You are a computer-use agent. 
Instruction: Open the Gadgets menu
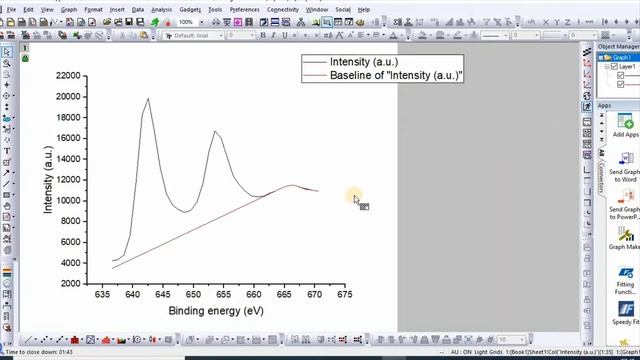(x=190, y=9)
